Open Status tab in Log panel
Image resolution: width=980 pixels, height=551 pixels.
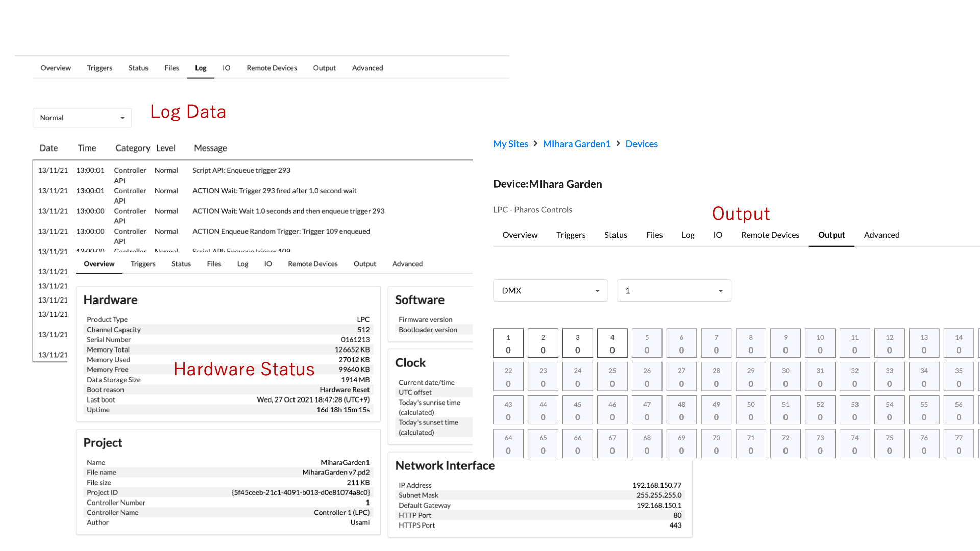coord(138,68)
